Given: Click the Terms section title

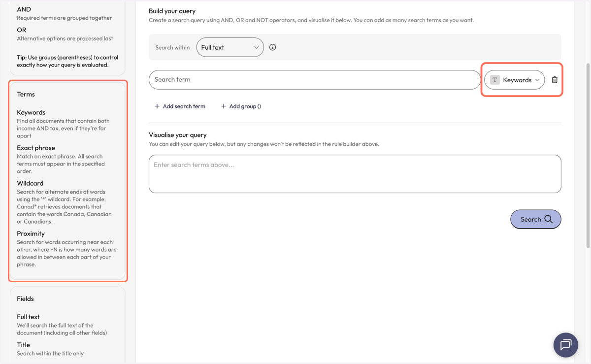Looking at the screenshot, I should pos(26,94).
